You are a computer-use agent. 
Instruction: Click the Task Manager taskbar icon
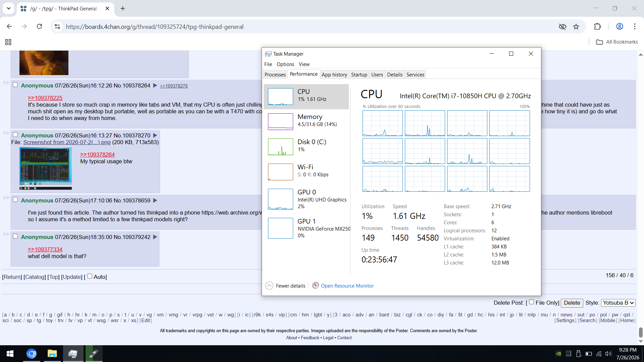click(x=73, y=354)
